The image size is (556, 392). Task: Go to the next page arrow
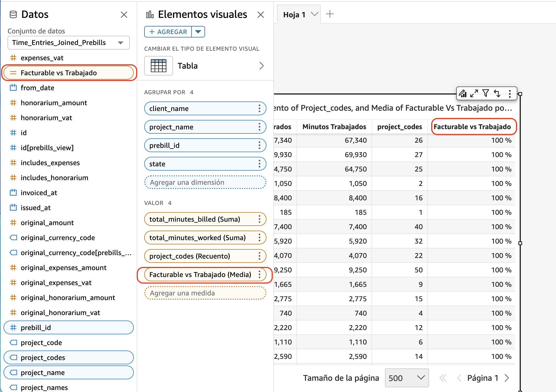[507, 378]
